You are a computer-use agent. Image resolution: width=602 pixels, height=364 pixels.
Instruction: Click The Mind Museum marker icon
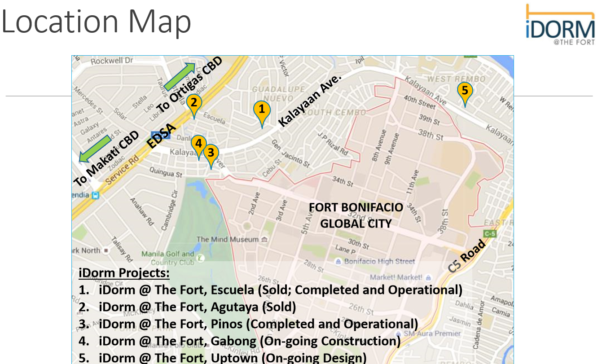tap(264, 240)
